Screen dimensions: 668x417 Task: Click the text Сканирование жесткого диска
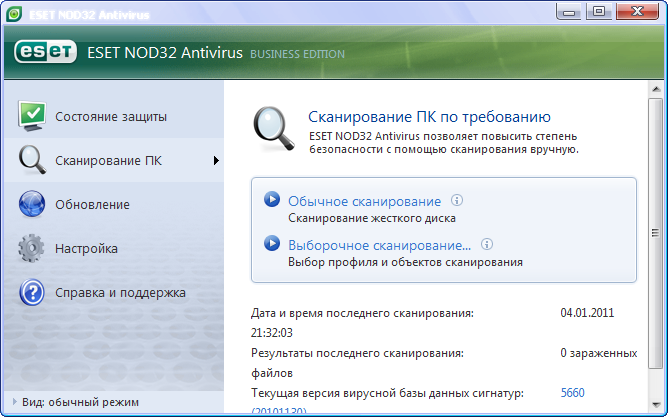coord(372,218)
